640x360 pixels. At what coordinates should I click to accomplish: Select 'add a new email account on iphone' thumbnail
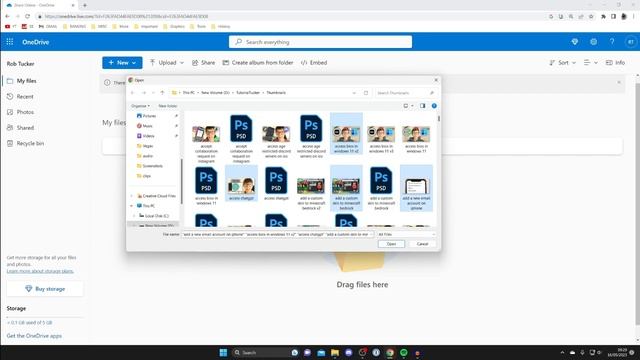point(416,188)
